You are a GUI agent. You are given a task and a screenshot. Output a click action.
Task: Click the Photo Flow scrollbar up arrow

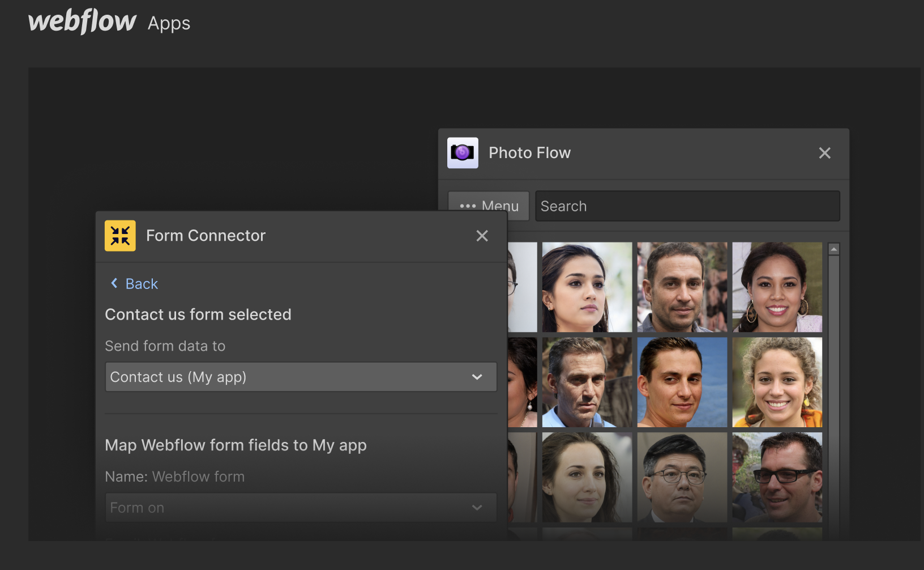pos(834,249)
